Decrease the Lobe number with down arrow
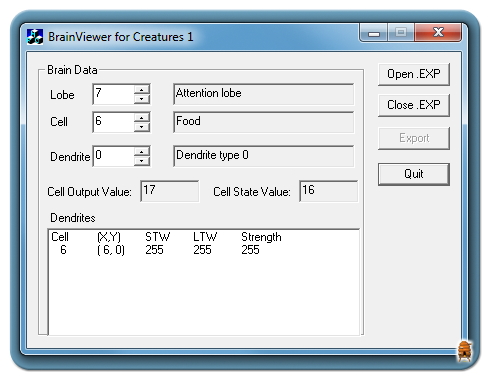 [x=142, y=99]
